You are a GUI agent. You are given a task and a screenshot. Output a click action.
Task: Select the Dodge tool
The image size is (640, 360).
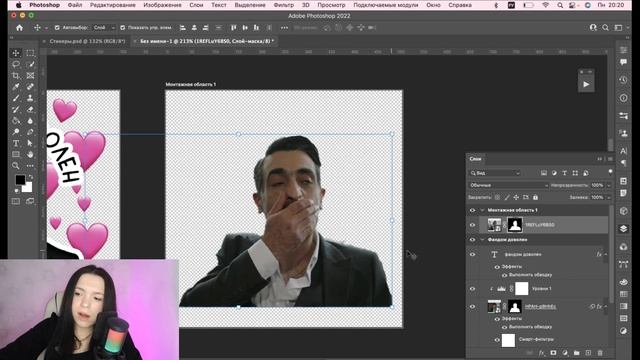(x=16, y=132)
